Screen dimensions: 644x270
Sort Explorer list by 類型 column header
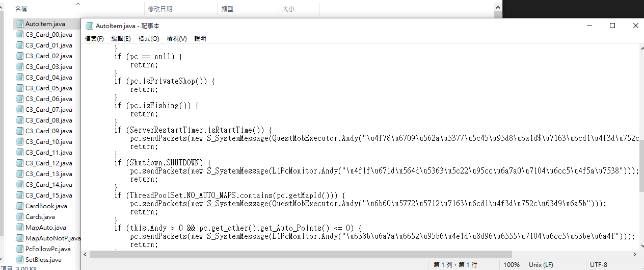pos(227,9)
